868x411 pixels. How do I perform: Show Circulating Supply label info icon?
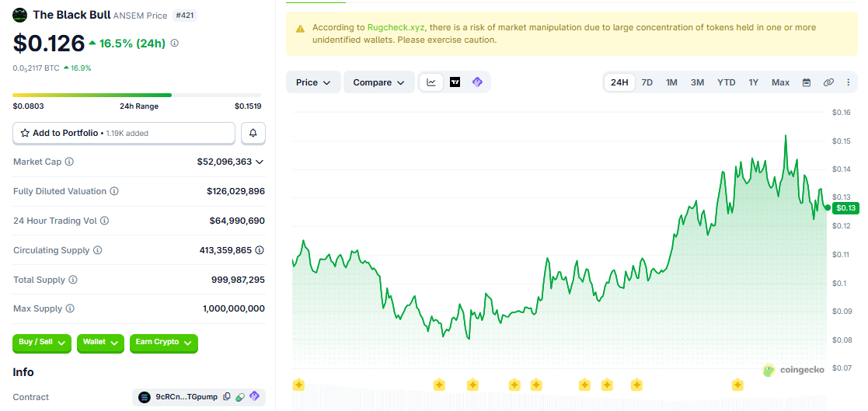pyautogui.click(x=97, y=250)
